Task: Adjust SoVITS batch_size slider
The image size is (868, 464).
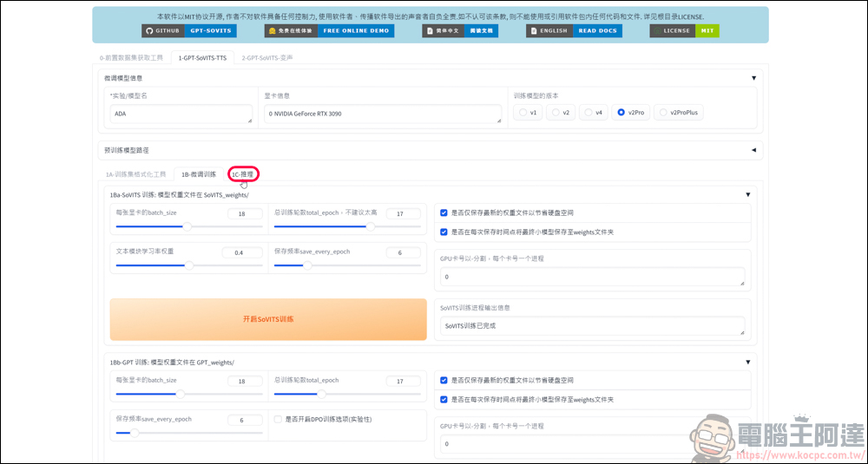Action: point(188,226)
